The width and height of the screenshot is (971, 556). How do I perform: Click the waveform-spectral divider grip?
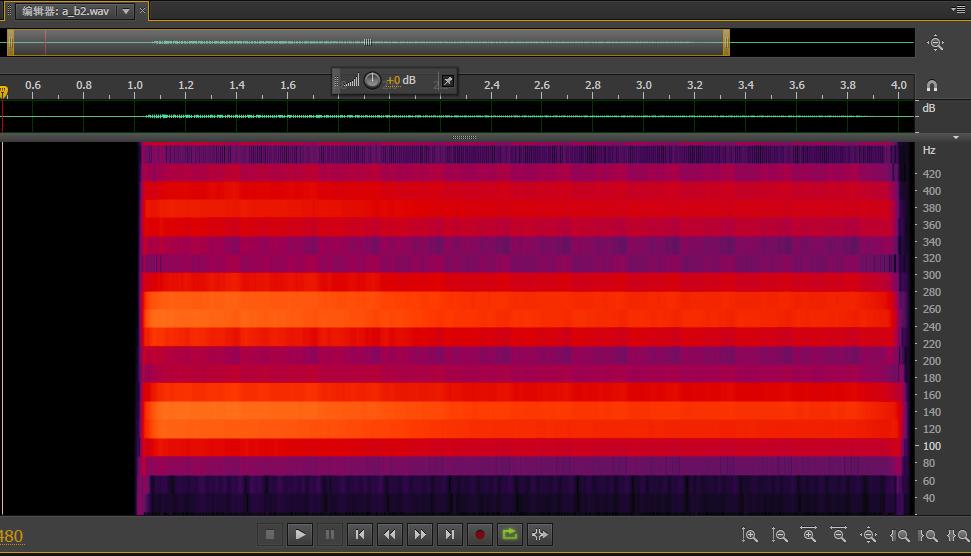464,137
